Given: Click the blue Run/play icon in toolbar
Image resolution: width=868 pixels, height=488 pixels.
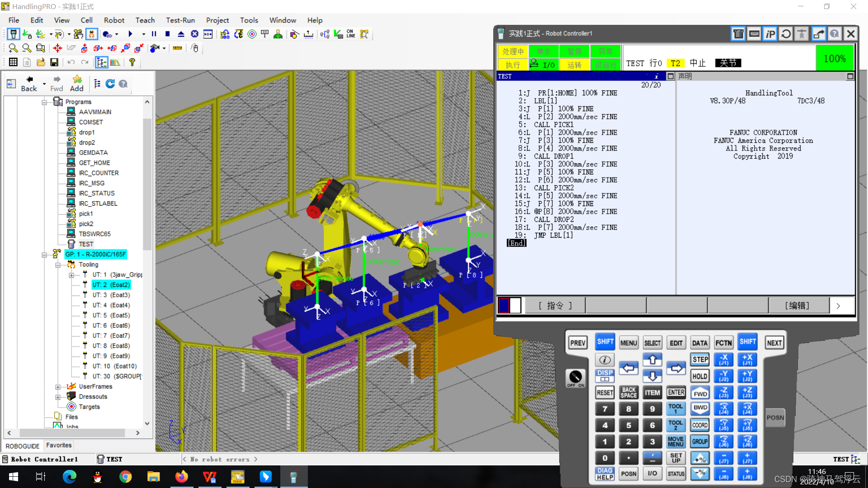Looking at the screenshot, I should click(130, 34).
